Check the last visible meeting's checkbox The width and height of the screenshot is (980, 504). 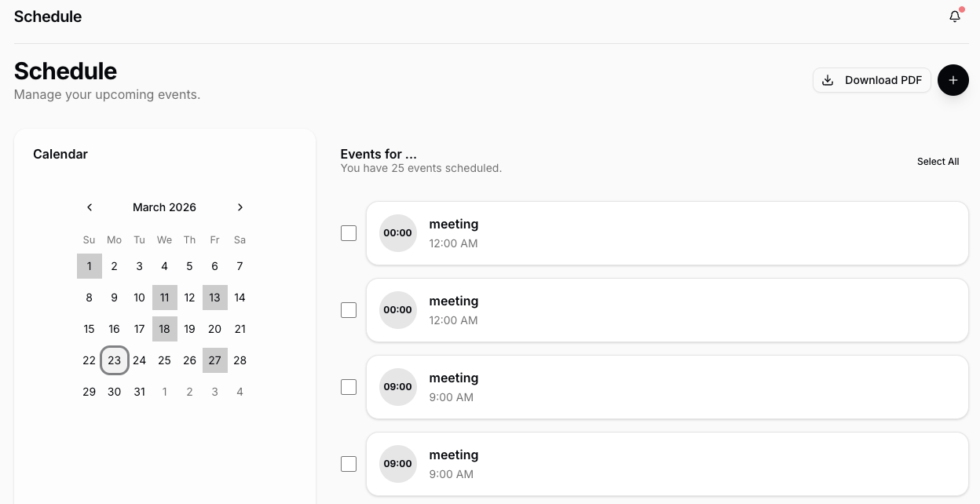coord(349,464)
